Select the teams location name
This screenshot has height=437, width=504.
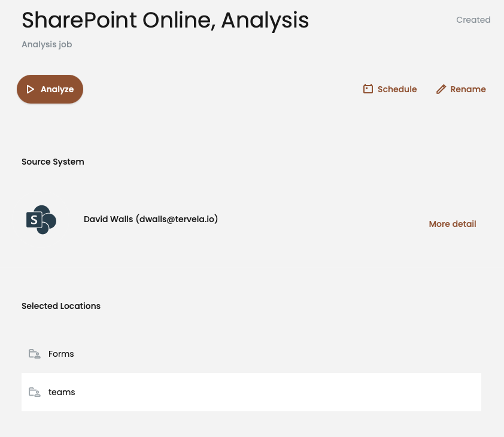(62, 392)
